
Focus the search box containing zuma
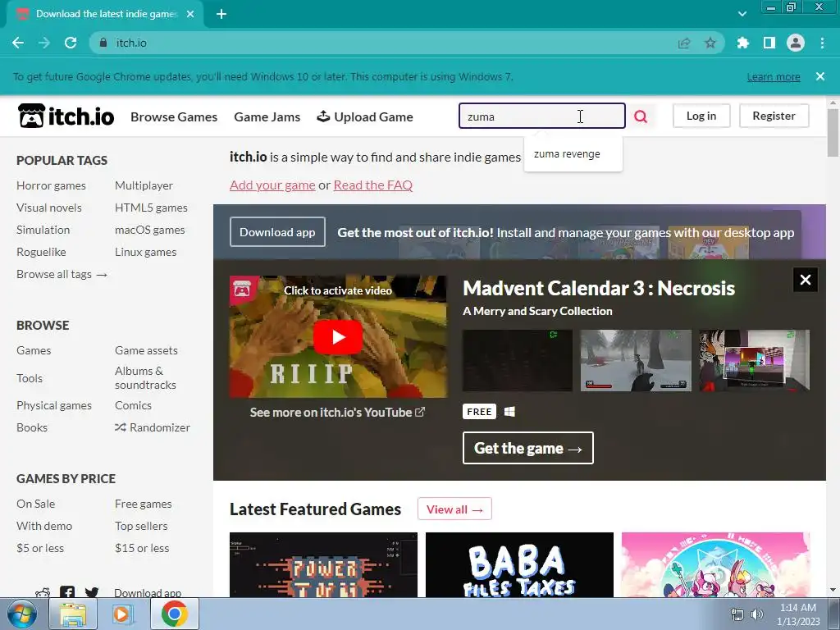coord(541,116)
